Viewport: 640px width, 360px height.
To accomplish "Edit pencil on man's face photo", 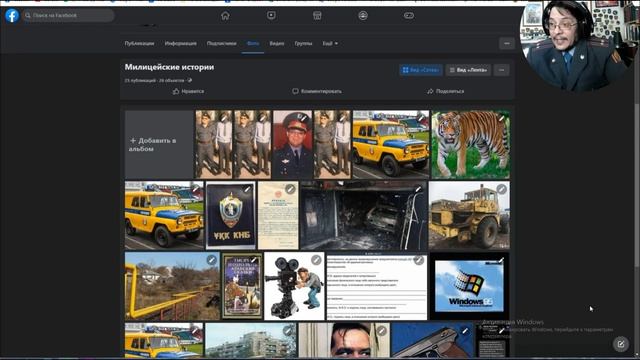I will tap(381, 331).
